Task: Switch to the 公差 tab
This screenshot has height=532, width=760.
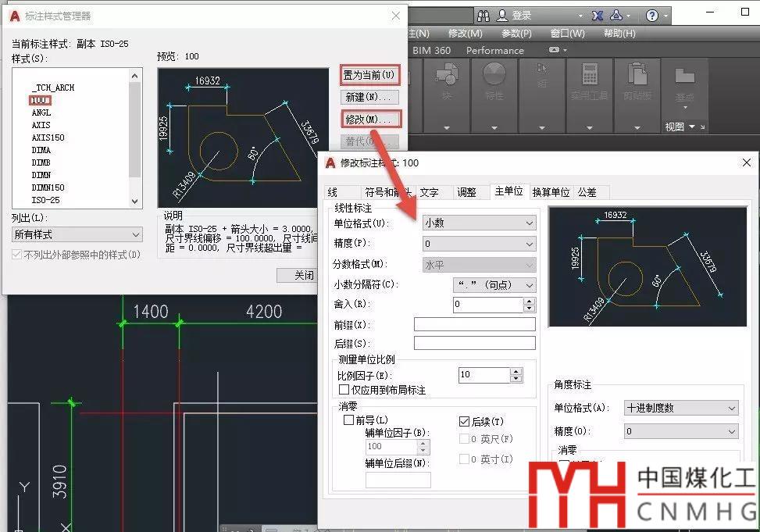Action: pyautogui.click(x=587, y=192)
